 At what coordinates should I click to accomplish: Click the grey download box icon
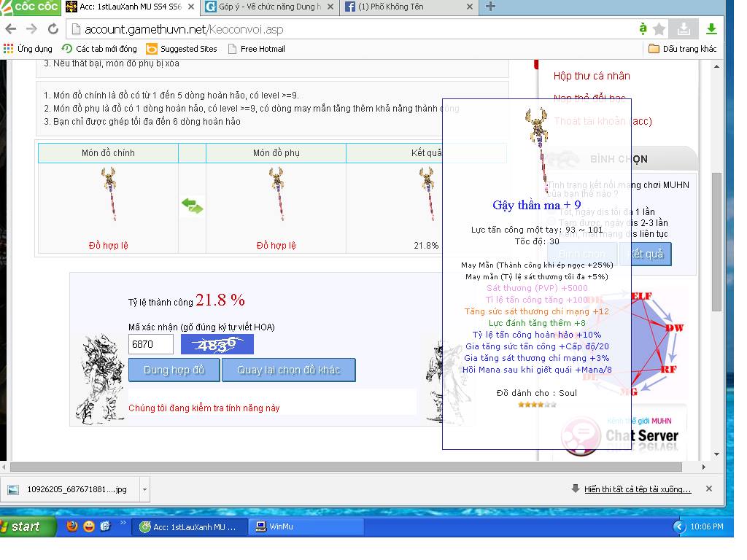point(683,29)
